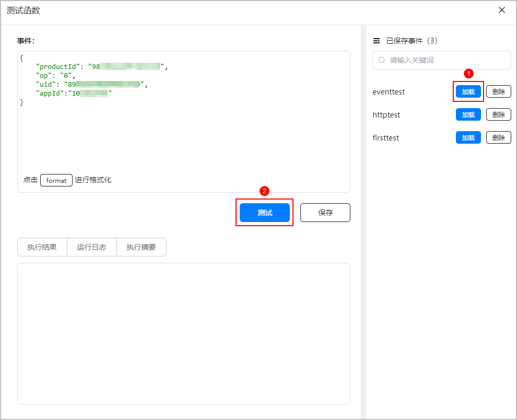Screen dimensions: 517x420
Task: Click inside the event JSON editor
Action: (183, 131)
